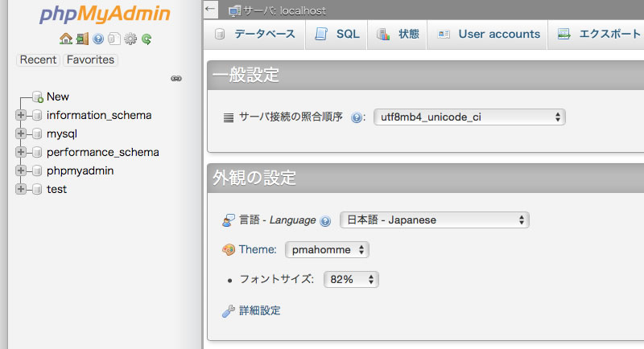
Task: Click the server icon next to localhost
Action: pos(234,11)
